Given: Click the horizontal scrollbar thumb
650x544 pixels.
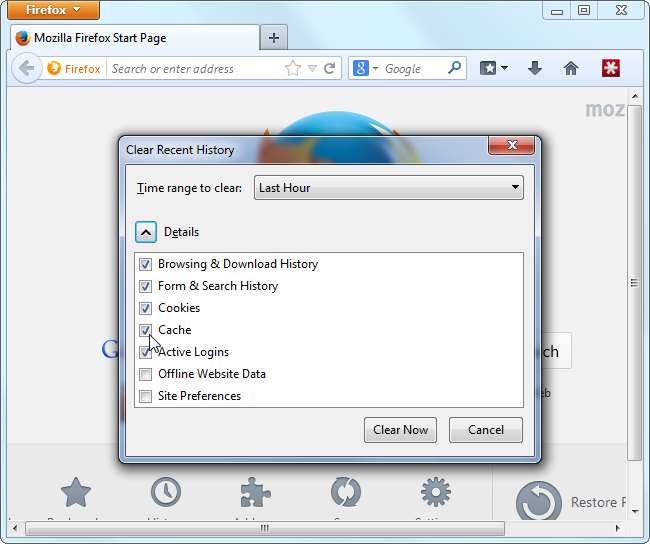Looking at the screenshot, I should pyautogui.click(x=265, y=528).
